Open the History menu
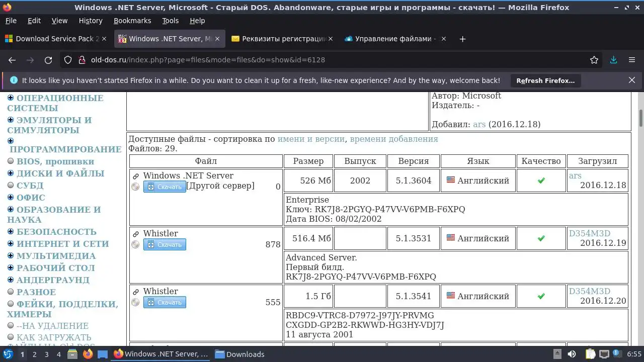644x362 pixels. coord(91,21)
